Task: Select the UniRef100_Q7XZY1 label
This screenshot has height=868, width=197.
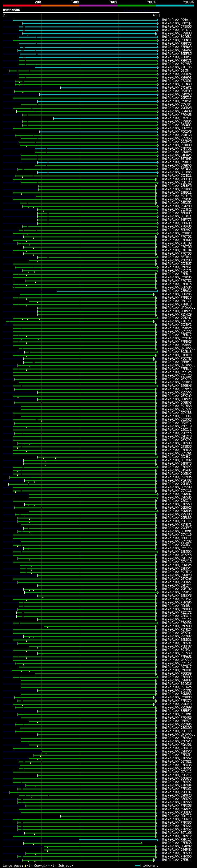Action: 177,271
